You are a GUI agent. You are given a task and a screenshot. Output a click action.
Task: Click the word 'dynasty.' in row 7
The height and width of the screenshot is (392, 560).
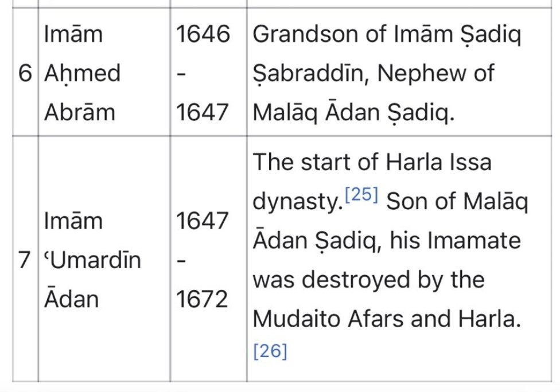(x=298, y=202)
